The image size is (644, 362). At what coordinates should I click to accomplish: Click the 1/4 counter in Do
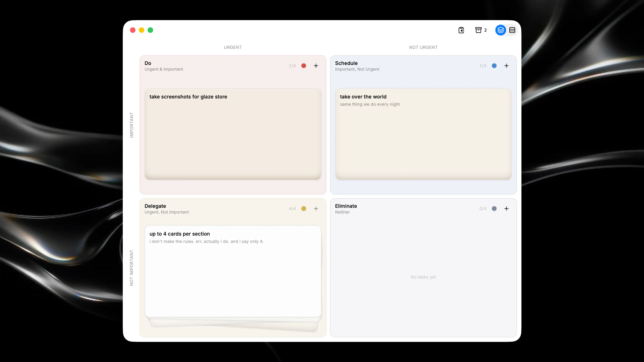coord(292,66)
